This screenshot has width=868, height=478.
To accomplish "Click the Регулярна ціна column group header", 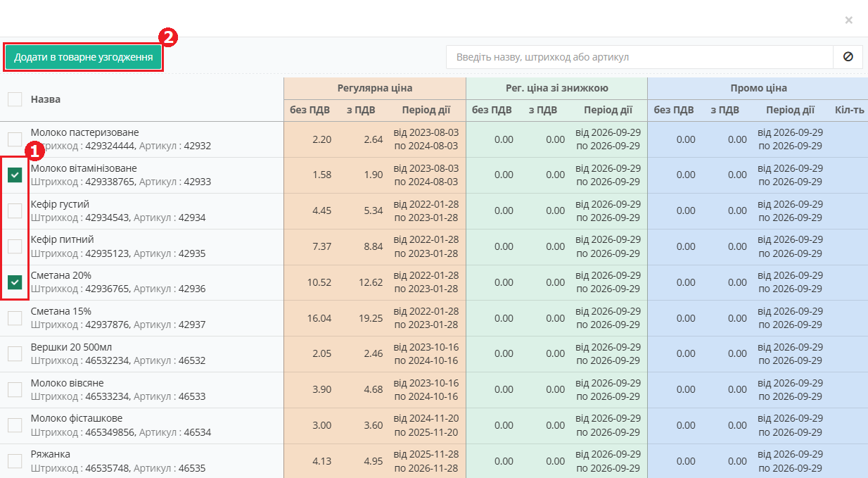I will tap(375, 88).
